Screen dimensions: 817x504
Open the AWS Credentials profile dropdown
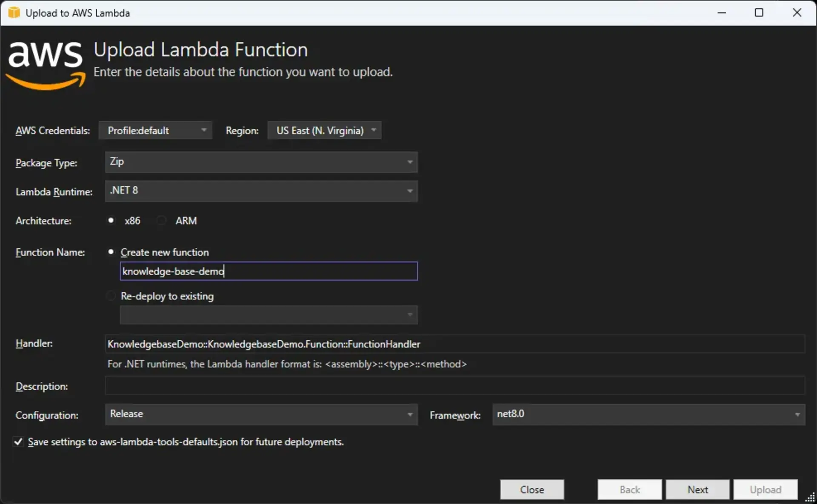[x=155, y=130]
